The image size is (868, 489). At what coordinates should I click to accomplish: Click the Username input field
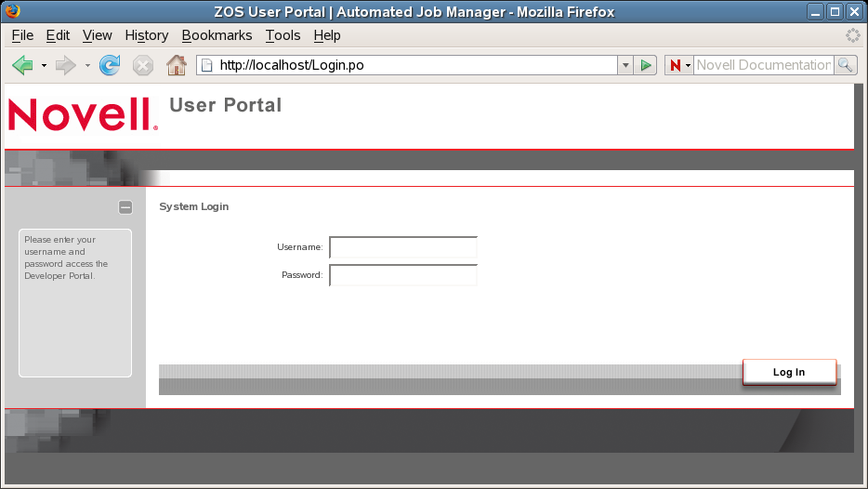pos(403,247)
